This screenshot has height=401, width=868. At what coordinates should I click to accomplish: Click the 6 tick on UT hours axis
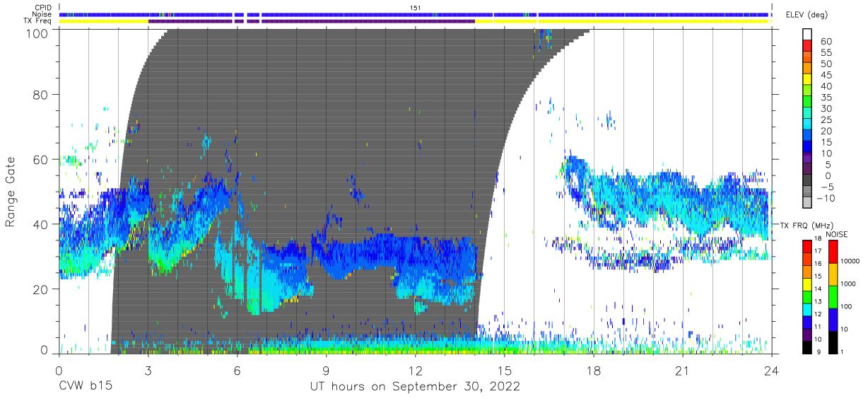click(x=237, y=370)
